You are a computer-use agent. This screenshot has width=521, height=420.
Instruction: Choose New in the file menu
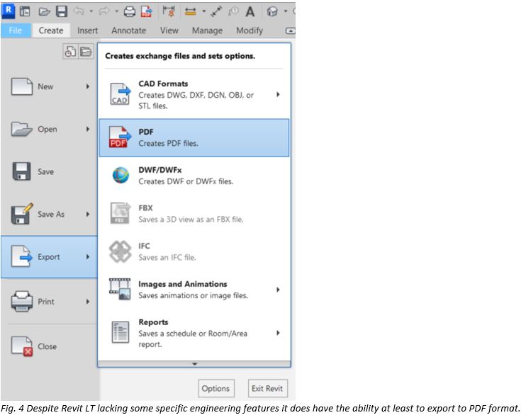click(x=49, y=86)
